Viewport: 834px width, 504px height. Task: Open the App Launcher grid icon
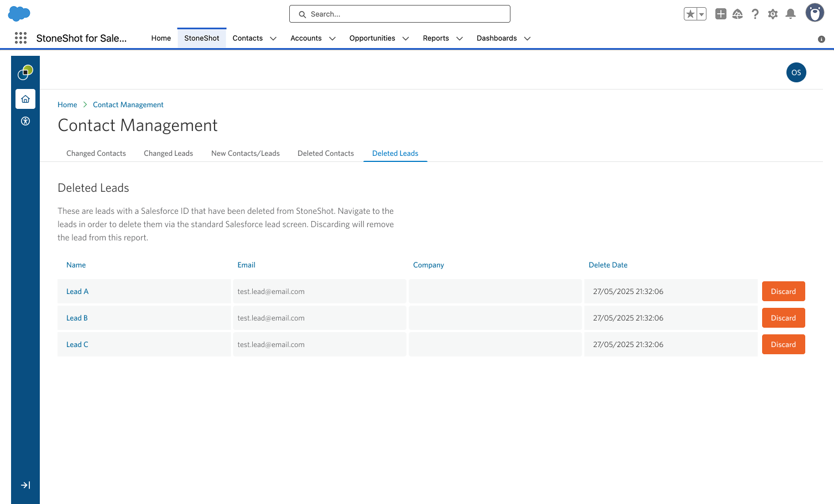[x=20, y=38]
